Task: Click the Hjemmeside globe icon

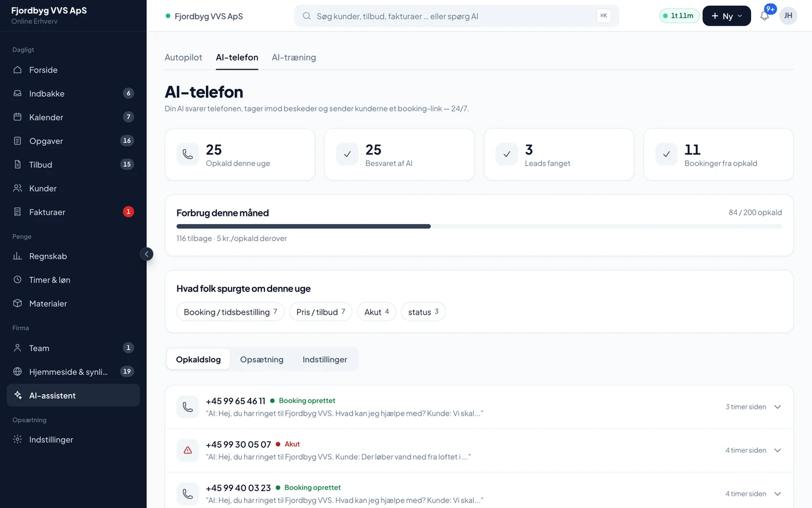Action: click(x=17, y=372)
